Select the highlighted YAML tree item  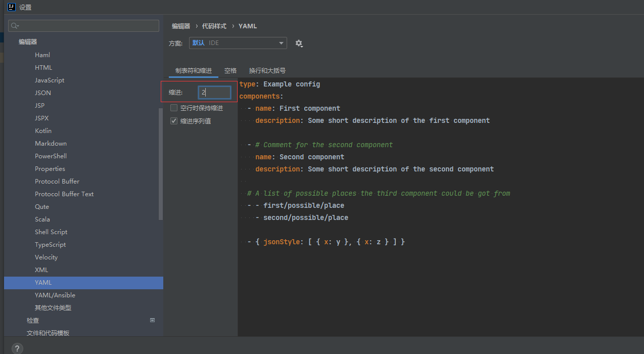(83, 283)
